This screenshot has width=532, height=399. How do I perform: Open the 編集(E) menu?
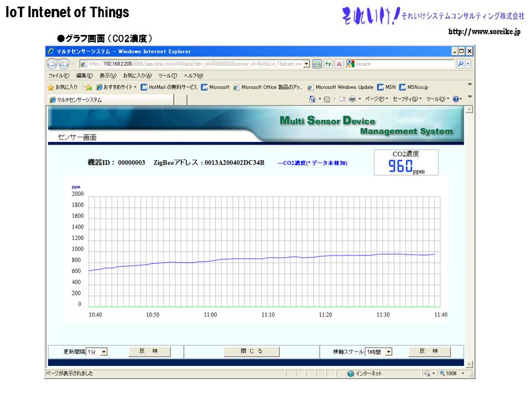[84, 76]
